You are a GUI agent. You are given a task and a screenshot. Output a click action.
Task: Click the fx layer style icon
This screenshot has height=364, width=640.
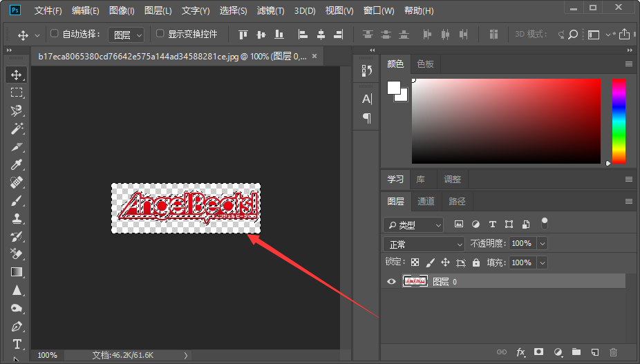520,352
